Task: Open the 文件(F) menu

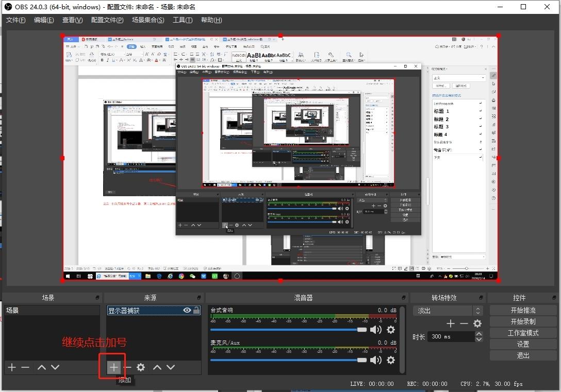Action: pyautogui.click(x=16, y=20)
